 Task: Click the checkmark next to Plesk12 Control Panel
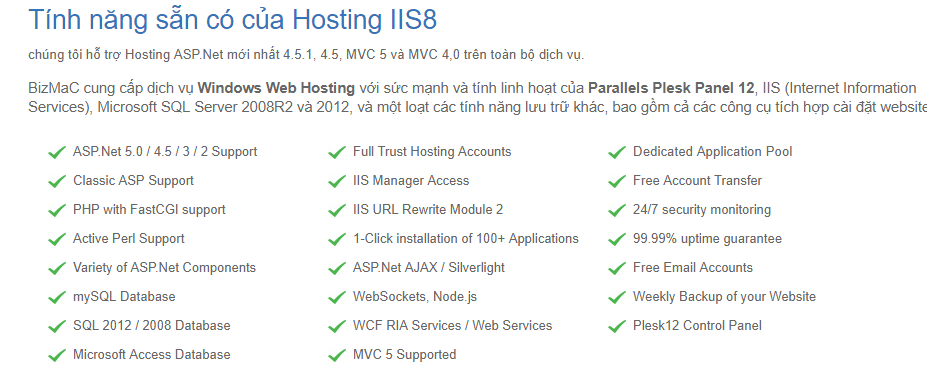[x=617, y=326]
